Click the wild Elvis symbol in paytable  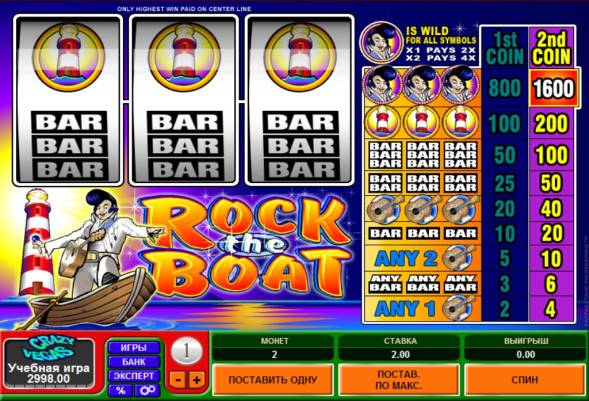(x=382, y=42)
